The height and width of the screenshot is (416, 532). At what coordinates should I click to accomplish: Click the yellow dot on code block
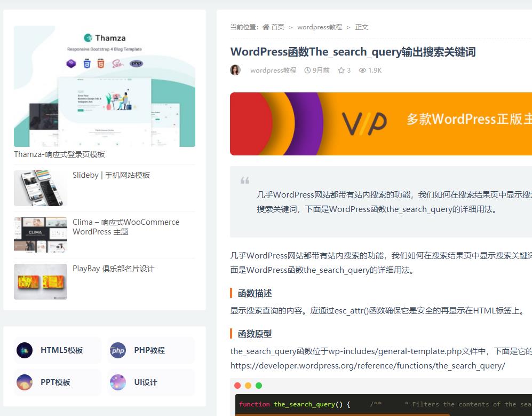[248, 386]
